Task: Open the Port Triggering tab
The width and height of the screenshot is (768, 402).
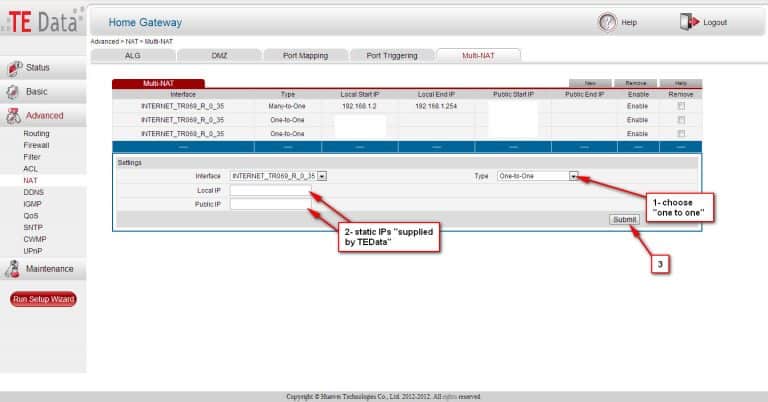Action: 392,55
